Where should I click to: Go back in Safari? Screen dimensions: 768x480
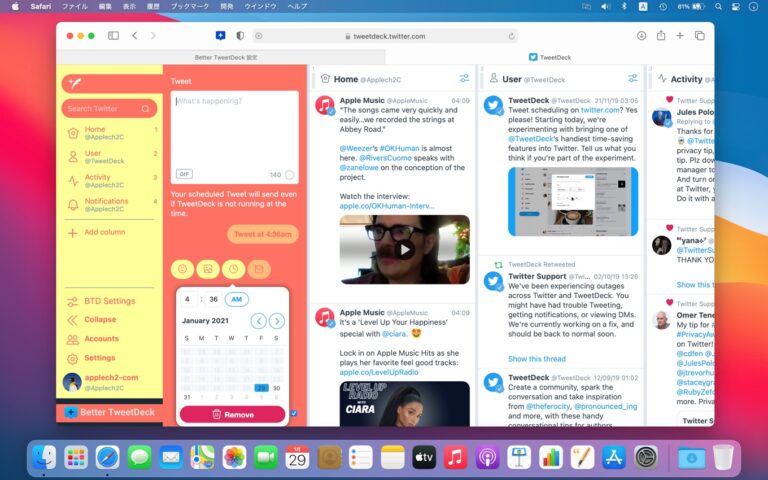pos(135,36)
